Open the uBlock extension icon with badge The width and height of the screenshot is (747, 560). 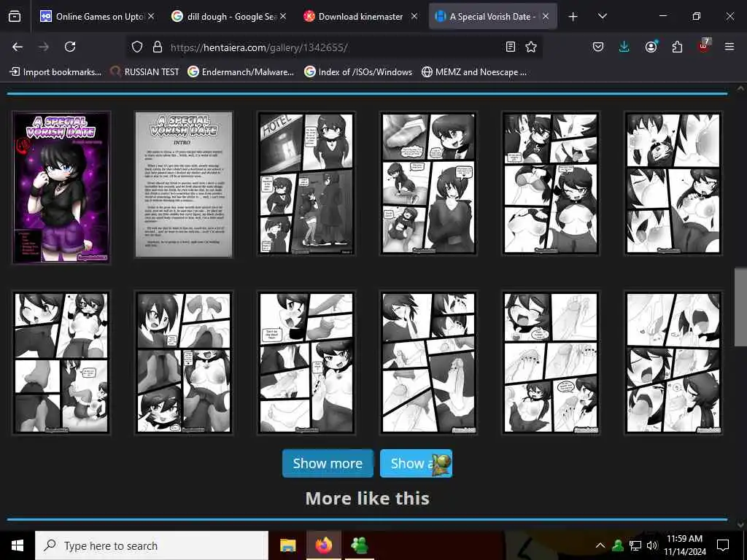(x=704, y=46)
